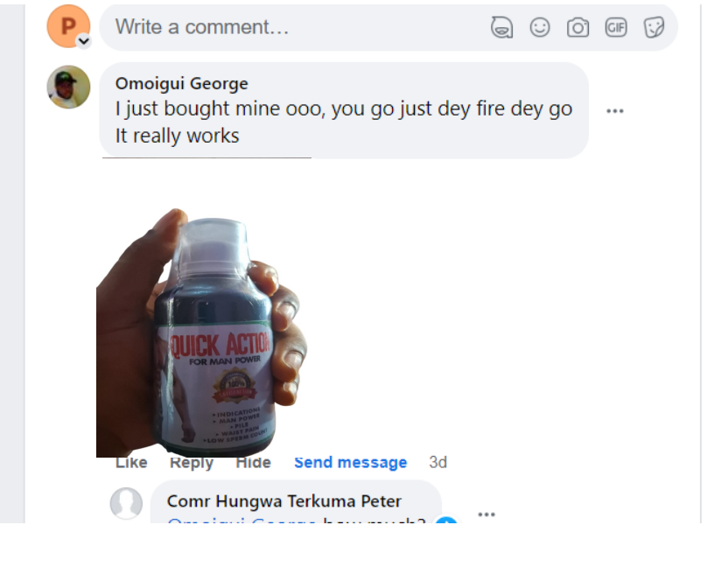Image resolution: width=728 pixels, height=581 pixels.
Task: Reply to Omoigui George's comment
Action: coord(192,463)
